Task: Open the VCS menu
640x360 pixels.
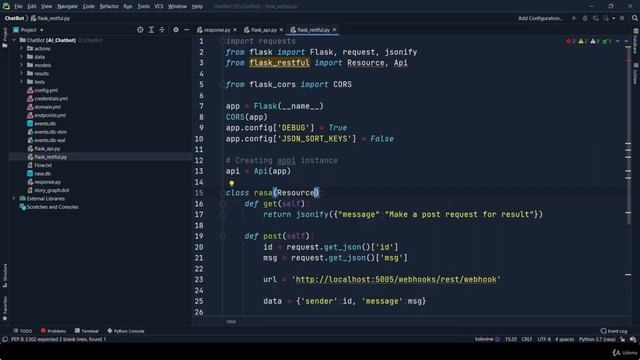Action: pyautogui.click(x=159, y=7)
